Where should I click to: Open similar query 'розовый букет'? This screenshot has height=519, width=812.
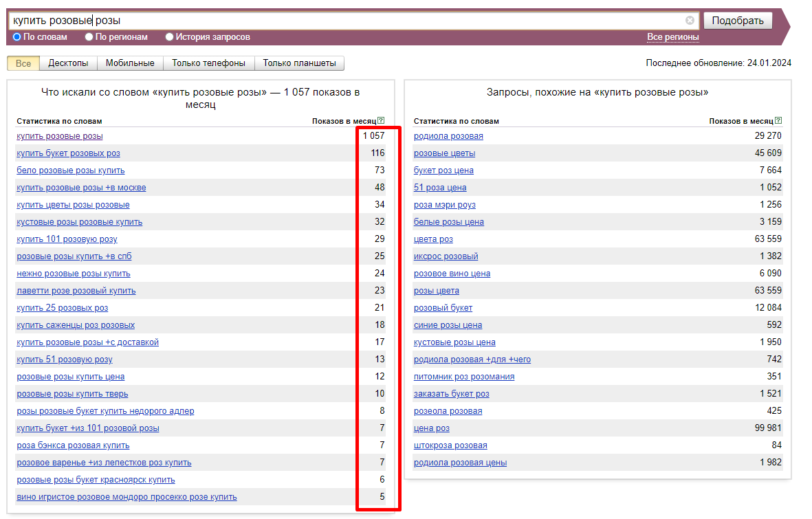443,308
